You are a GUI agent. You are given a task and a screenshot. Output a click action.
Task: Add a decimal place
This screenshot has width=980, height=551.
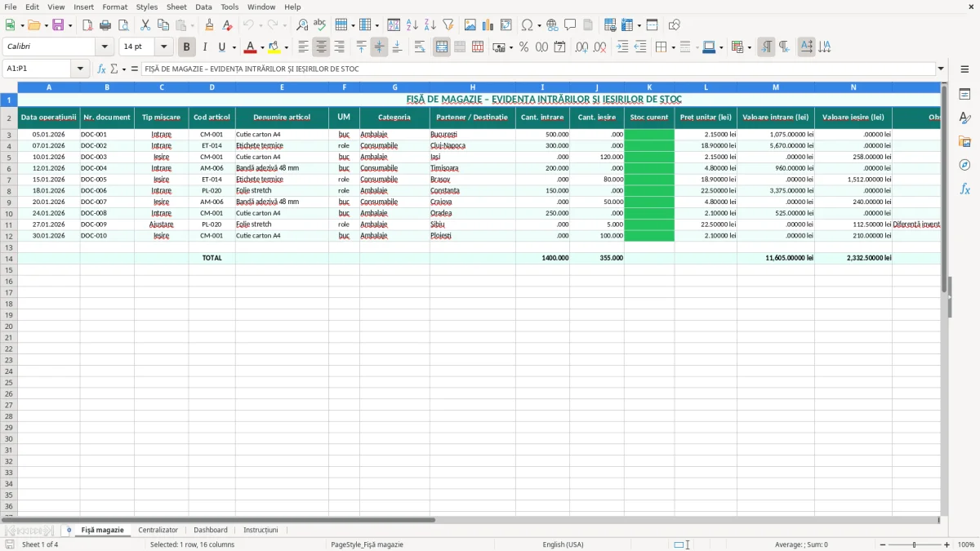582,47
